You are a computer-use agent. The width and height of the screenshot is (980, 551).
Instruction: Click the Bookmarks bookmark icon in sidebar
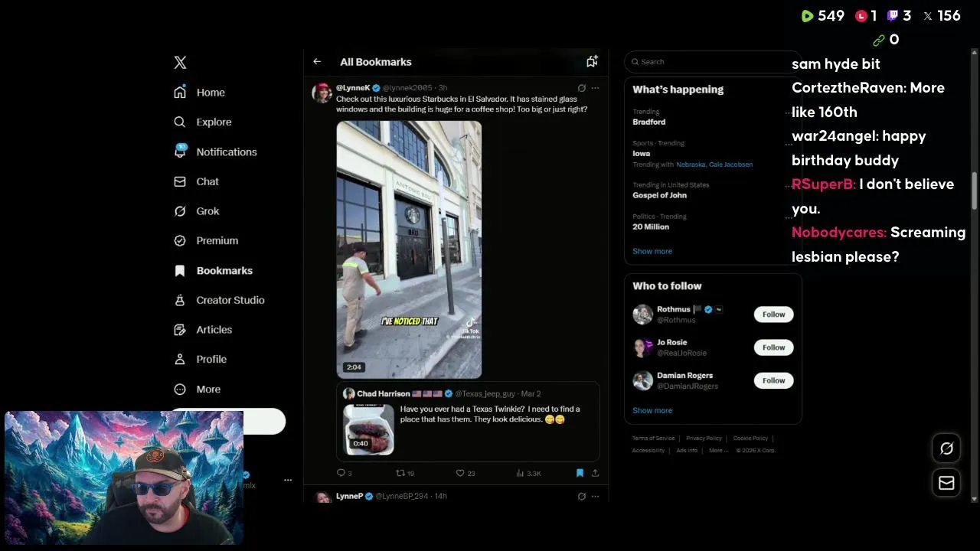[x=180, y=270]
